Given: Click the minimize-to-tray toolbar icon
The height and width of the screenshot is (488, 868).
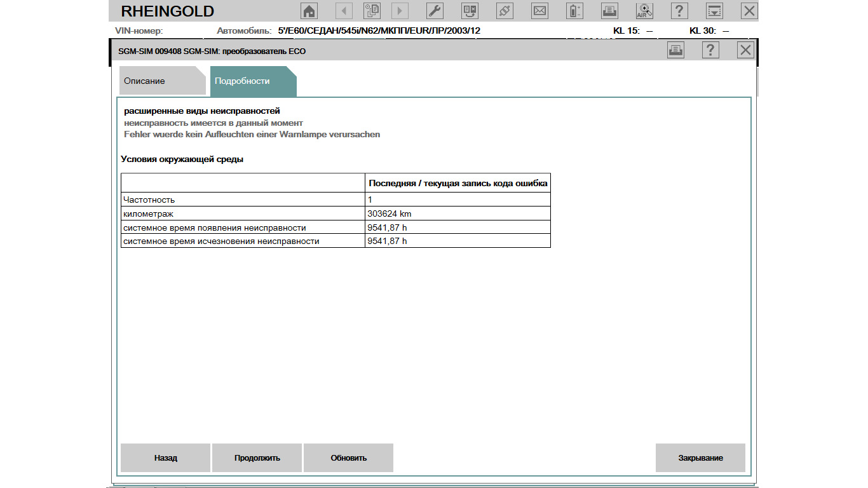Looking at the screenshot, I should (715, 11).
